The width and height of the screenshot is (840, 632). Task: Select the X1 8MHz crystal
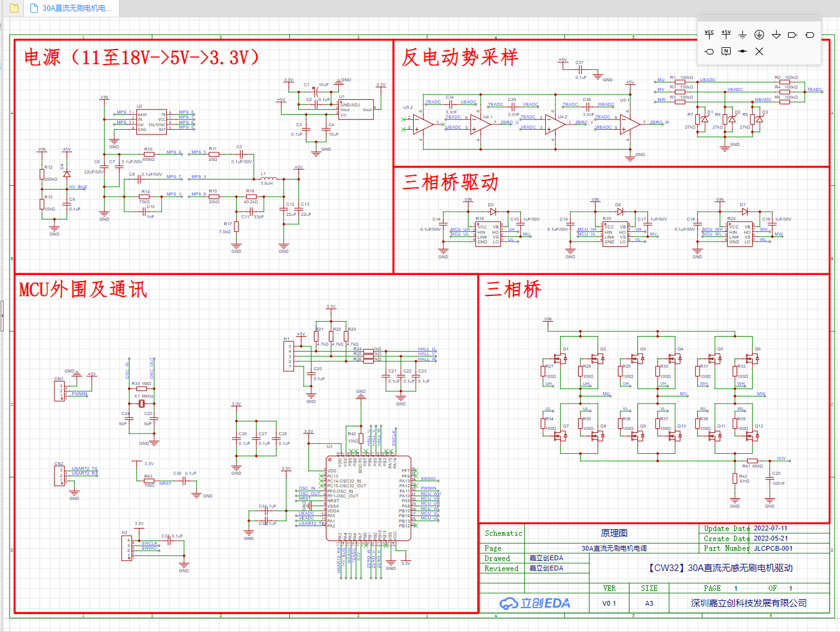pos(142,404)
